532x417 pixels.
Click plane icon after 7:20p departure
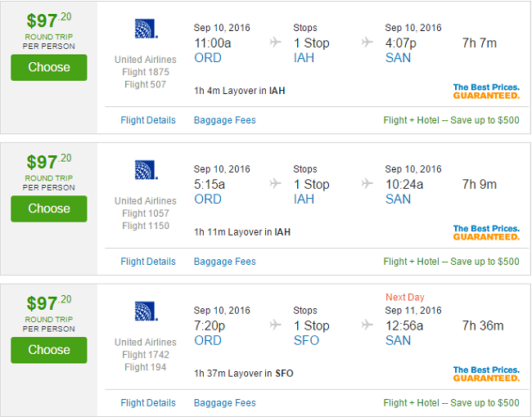point(276,325)
